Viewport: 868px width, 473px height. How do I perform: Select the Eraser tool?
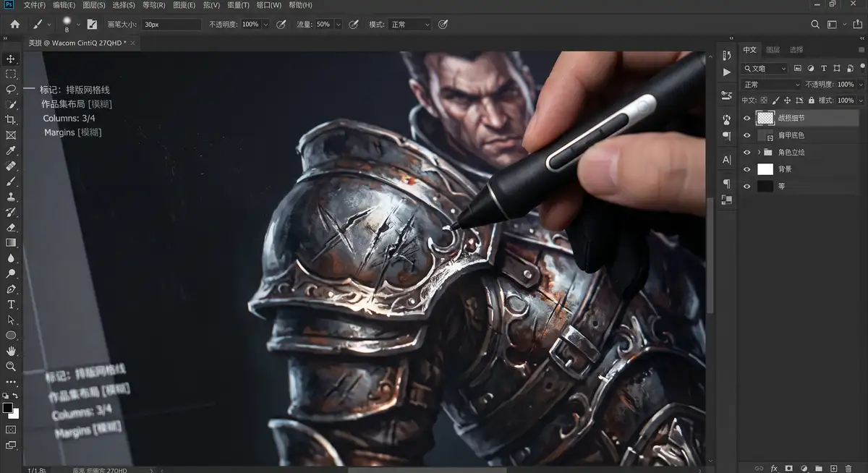pyautogui.click(x=11, y=227)
